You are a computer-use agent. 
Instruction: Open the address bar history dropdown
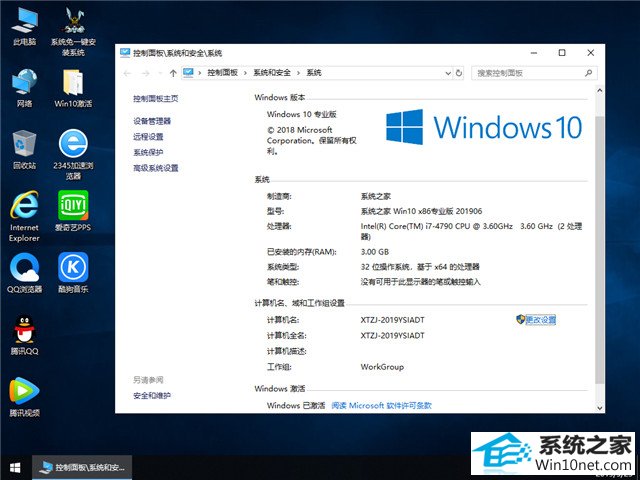(448, 73)
